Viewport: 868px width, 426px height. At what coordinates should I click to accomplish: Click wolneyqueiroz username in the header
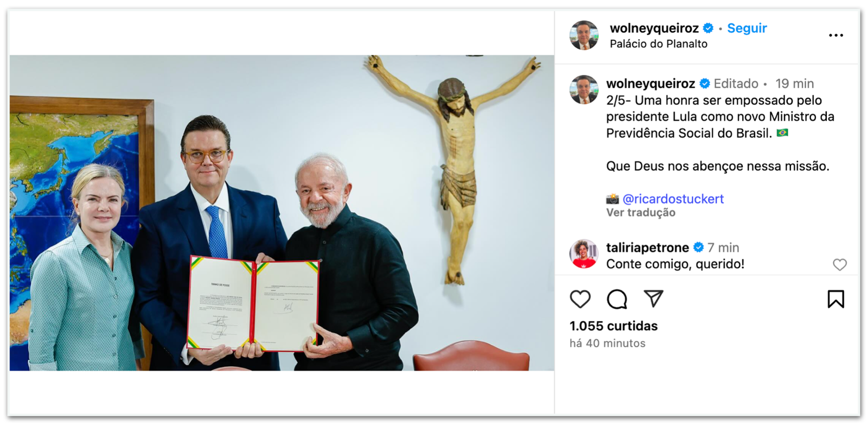pos(654,28)
